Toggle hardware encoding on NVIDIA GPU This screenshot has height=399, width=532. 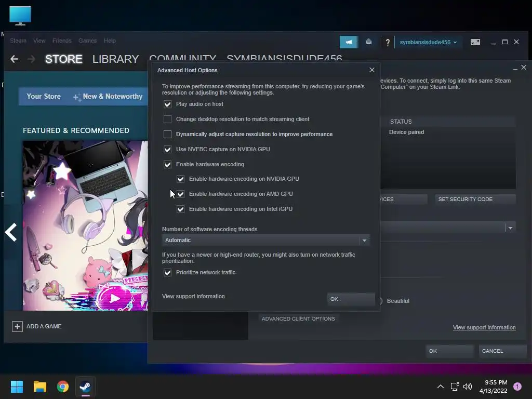pos(180,179)
